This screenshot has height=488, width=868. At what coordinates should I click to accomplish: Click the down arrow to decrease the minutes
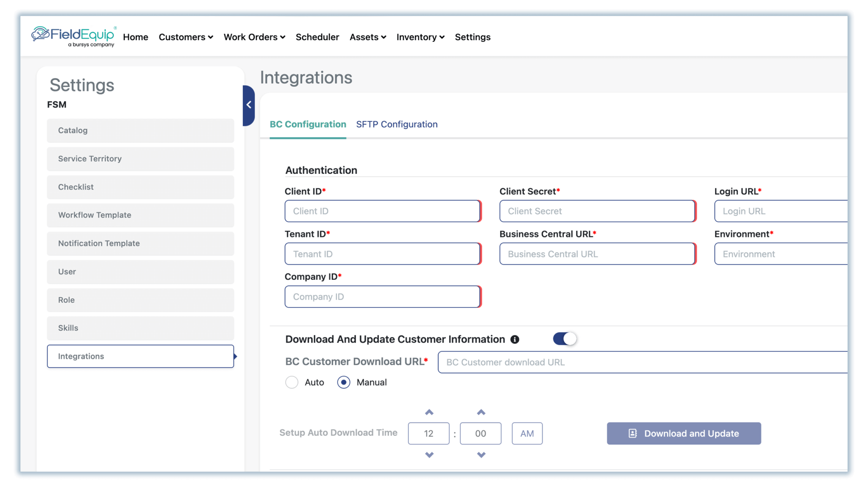click(481, 455)
